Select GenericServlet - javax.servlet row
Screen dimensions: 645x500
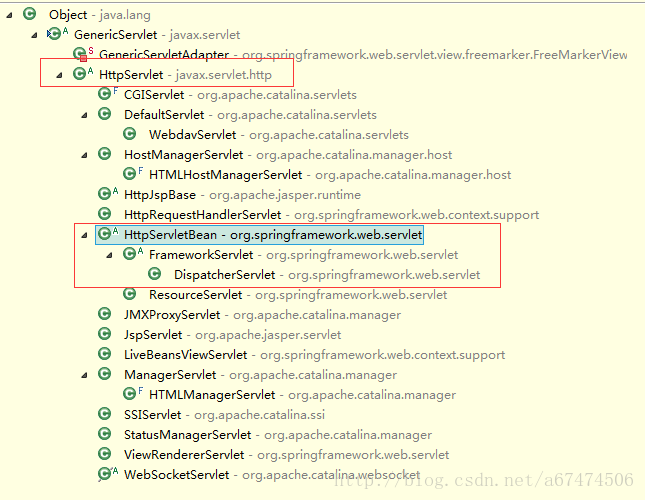[x=157, y=35]
